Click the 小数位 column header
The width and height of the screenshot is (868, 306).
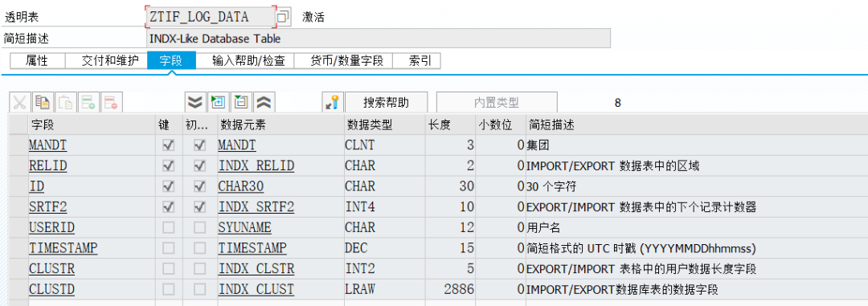501,125
